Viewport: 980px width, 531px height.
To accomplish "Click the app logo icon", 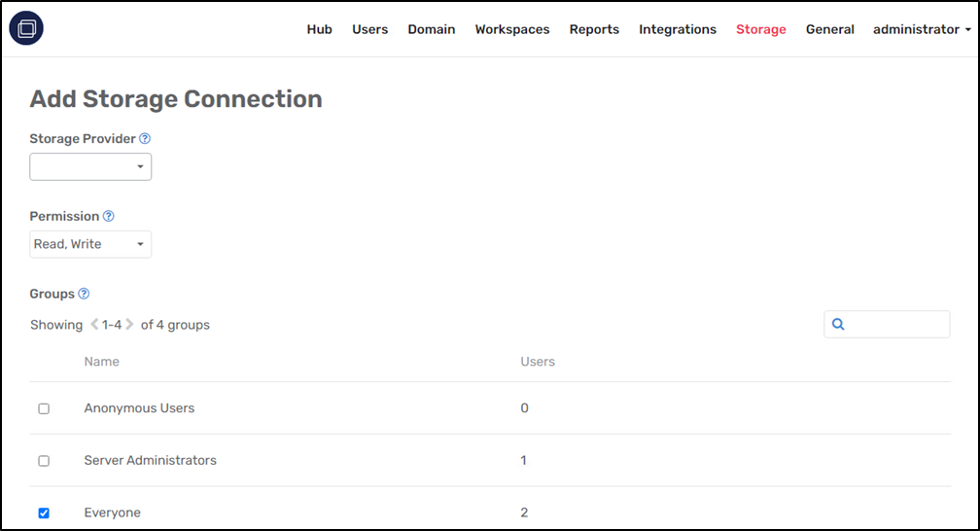I will click(26, 29).
